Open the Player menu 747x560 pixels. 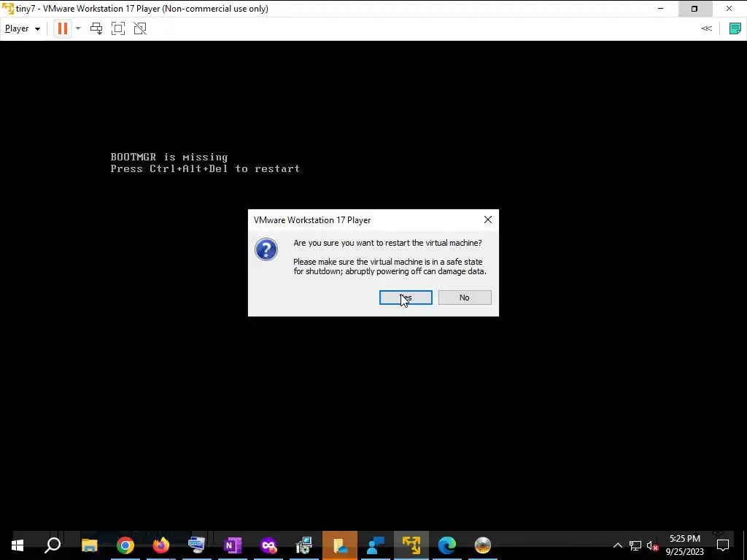22,28
